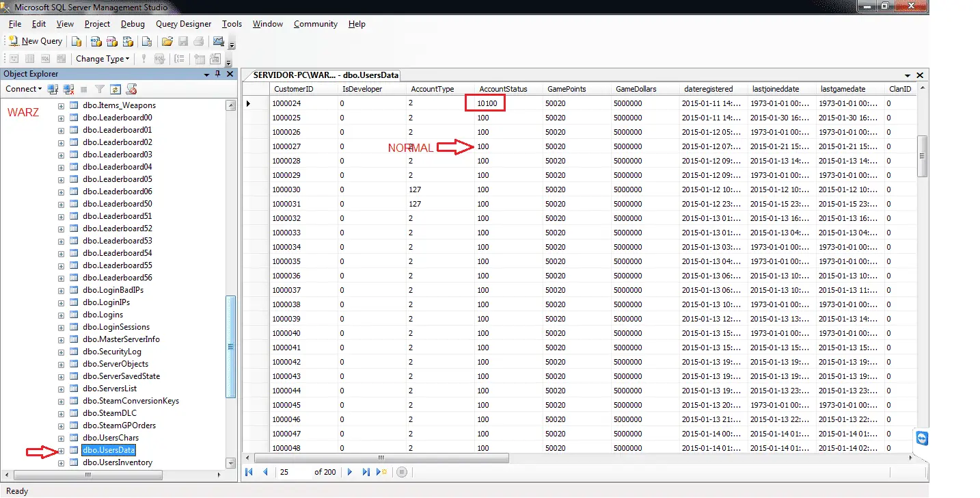Image resolution: width=980 pixels, height=498 pixels.
Task: Click the Analysis Services MDX Query icon
Action: tap(97, 41)
